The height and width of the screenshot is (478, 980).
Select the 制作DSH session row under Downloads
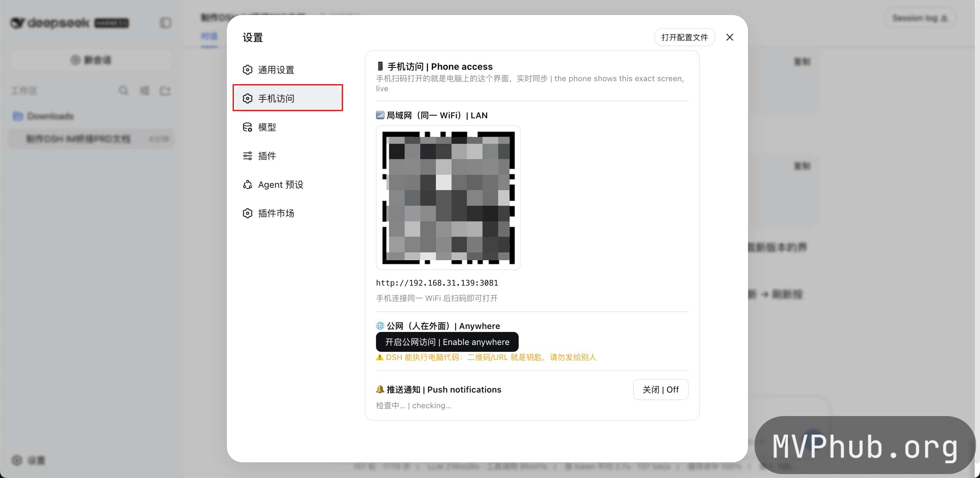[91, 139]
